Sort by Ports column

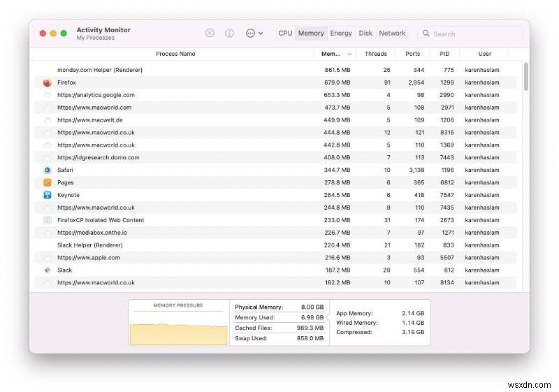point(412,54)
